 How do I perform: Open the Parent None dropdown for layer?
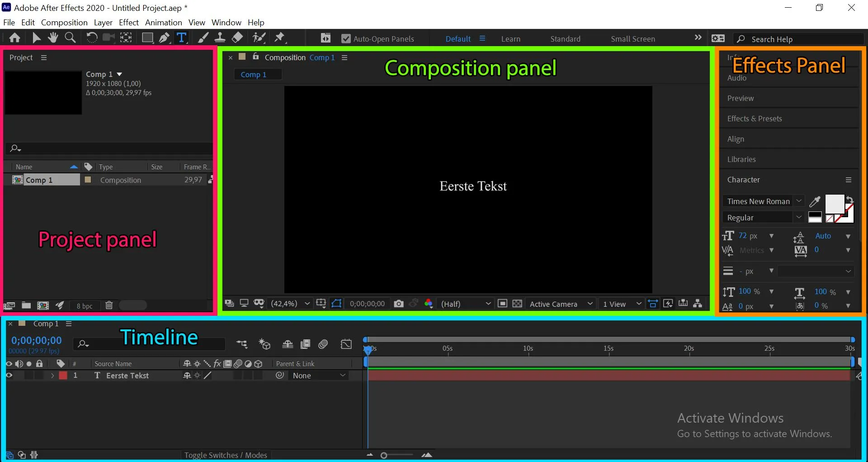(319, 376)
